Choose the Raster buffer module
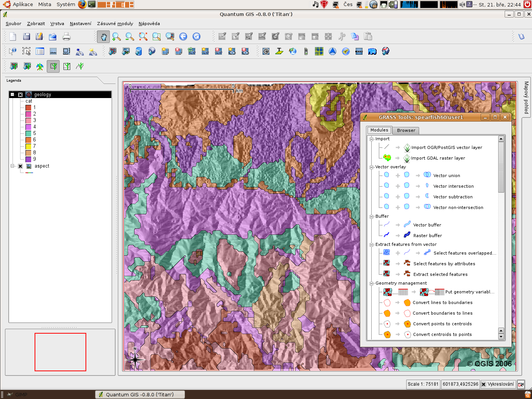Image resolution: width=532 pixels, height=399 pixels. [x=427, y=236]
